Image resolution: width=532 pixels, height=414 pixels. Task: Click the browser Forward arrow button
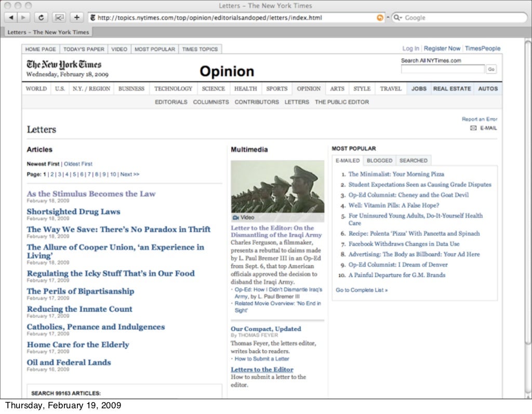click(x=23, y=17)
